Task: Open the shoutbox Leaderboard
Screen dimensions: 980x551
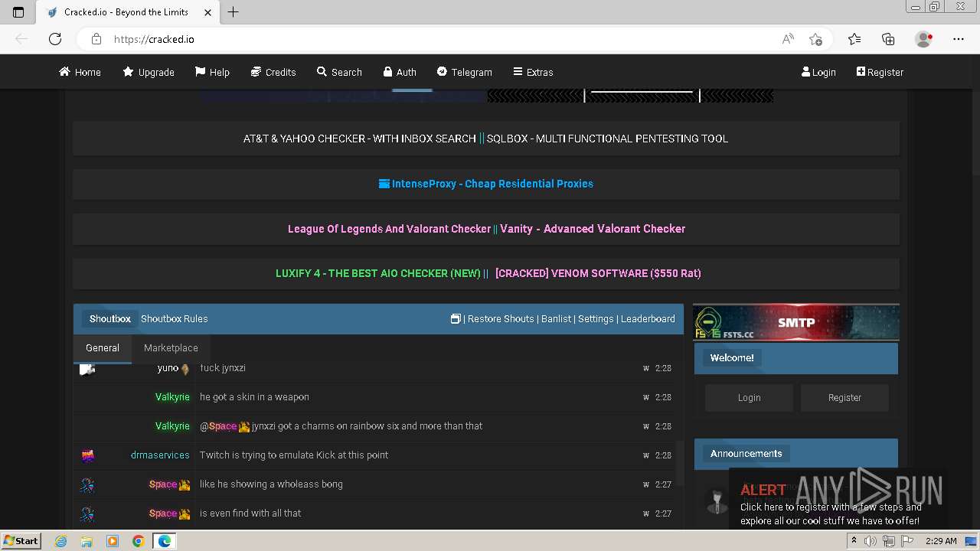Action: point(648,319)
